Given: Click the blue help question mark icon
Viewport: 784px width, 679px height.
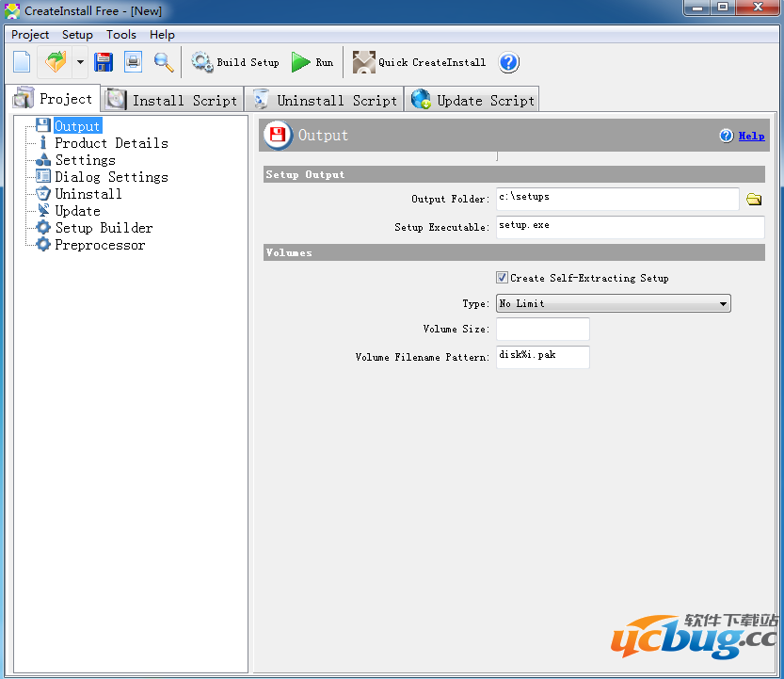Looking at the screenshot, I should click(508, 63).
